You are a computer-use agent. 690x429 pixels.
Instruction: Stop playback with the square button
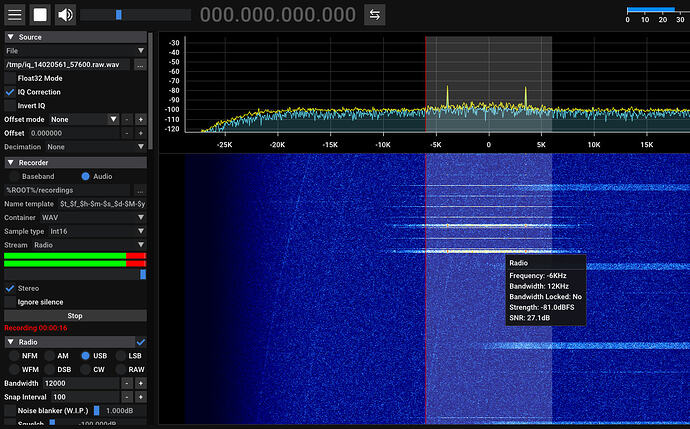(x=40, y=15)
